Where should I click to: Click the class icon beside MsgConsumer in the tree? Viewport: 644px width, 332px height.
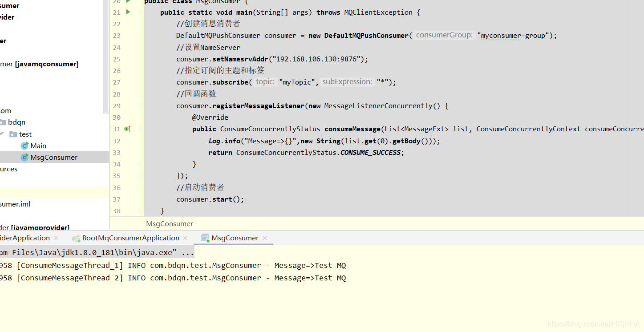(x=25, y=158)
